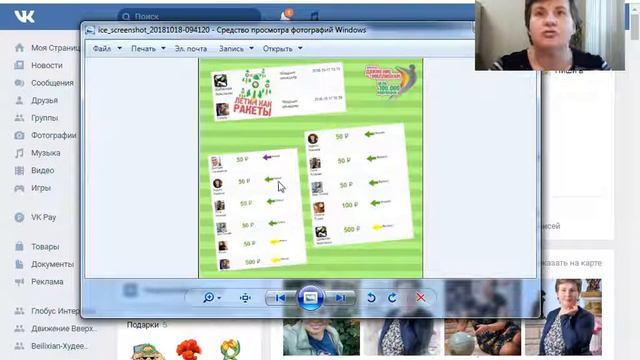The width and height of the screenshot is (640, 360).
Task: Open Реклама in VK sidebar
Action: point(47,282)
